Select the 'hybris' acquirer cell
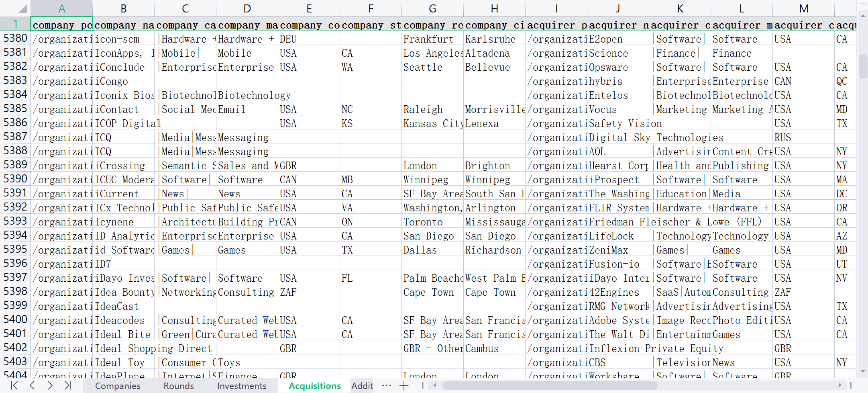868x393 pixels. (618, 81)
